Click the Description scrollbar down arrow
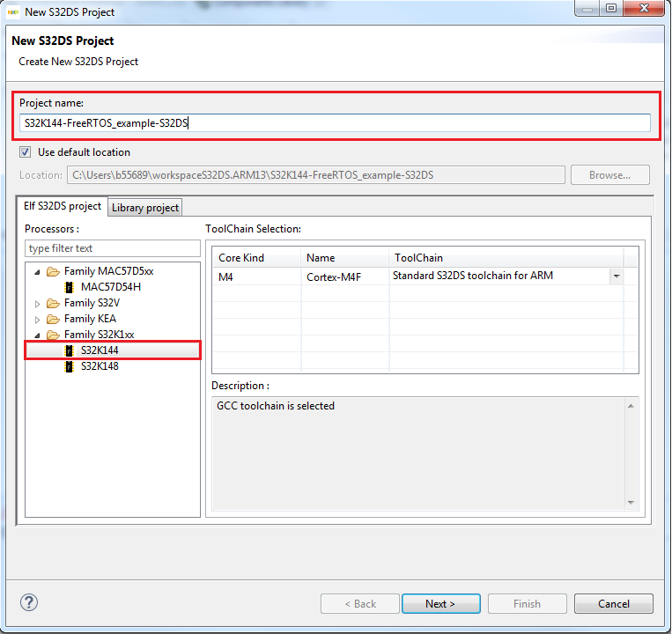The height and width of the screenshot is (634, 672). coord(631,503)
